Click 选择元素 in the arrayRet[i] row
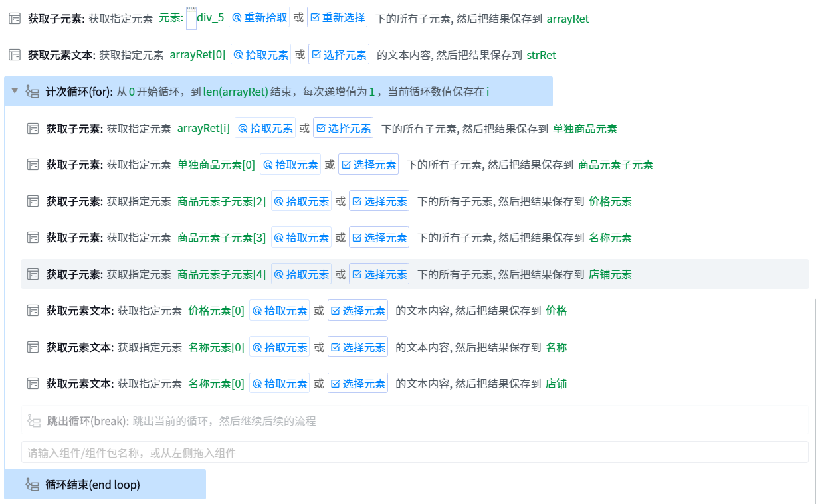816x504 pixels. coord(343,128)
